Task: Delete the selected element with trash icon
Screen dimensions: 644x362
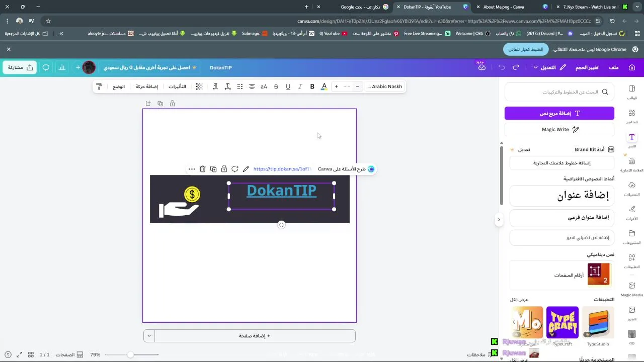Action: pyautogui.click(x=202, y=169)
